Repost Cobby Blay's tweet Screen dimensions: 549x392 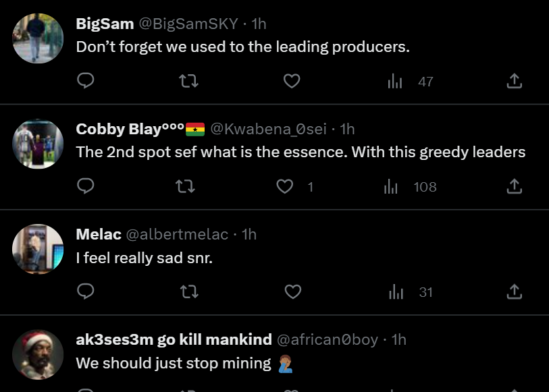point(185,187)
